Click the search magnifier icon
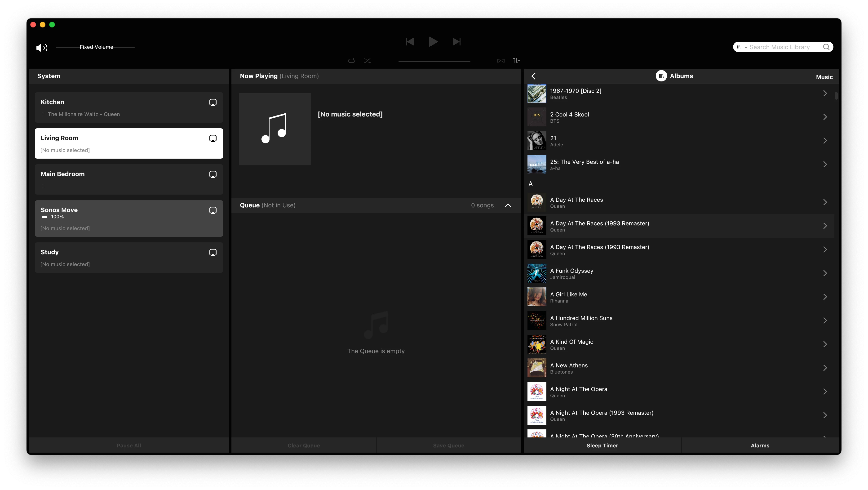868x490 pixels. point(826,47)
